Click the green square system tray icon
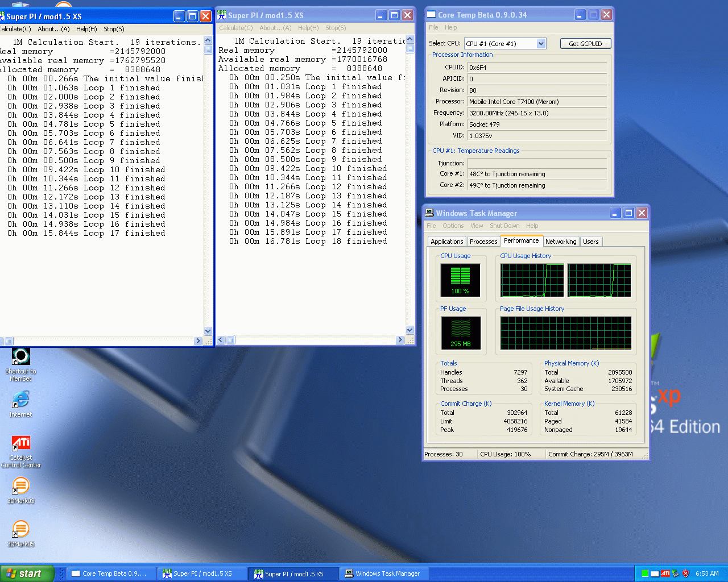The height and width of the screenshot is (582, 728). pos(645,573)
